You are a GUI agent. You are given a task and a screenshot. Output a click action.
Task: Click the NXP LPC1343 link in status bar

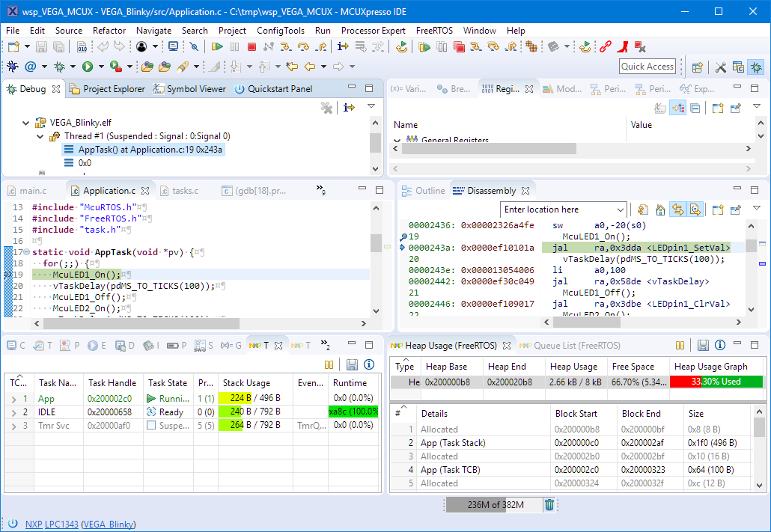click(52, 525)
